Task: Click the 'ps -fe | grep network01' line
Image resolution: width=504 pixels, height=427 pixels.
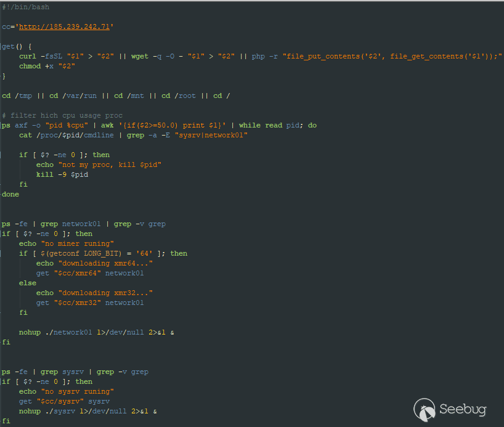Action: coord(84,224)
